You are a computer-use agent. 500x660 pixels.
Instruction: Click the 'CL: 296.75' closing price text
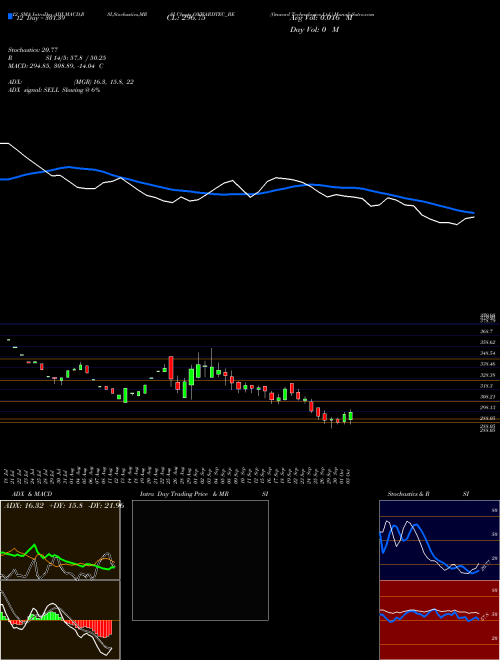pos(186,18)
